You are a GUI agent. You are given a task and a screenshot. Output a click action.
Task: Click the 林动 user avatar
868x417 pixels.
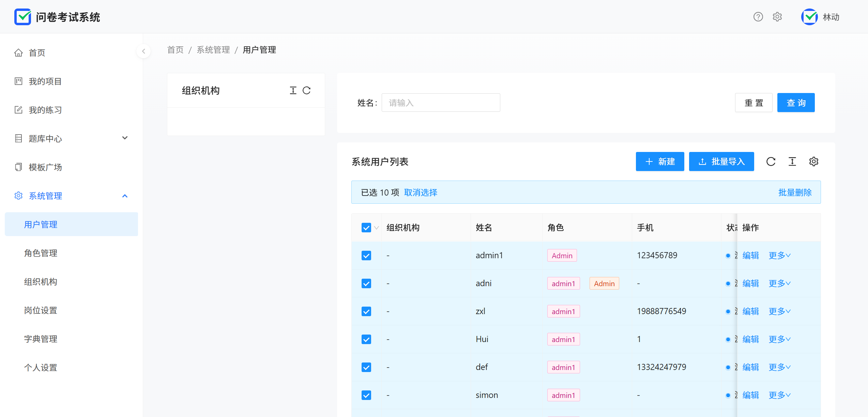(809, 17)
